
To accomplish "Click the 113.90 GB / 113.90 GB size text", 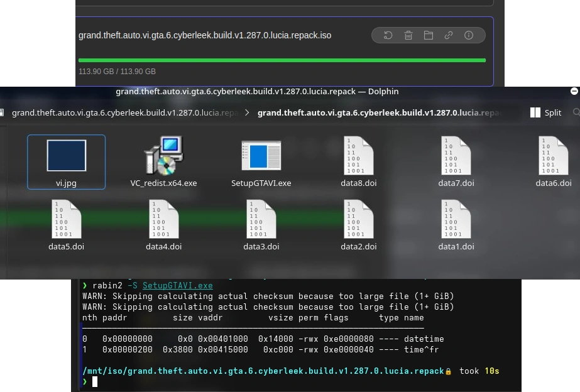I will tap(117, 72).
